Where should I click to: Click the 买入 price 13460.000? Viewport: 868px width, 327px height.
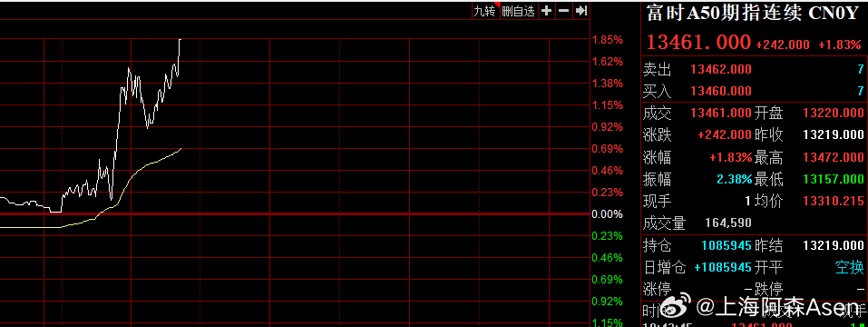pos(721,92)
